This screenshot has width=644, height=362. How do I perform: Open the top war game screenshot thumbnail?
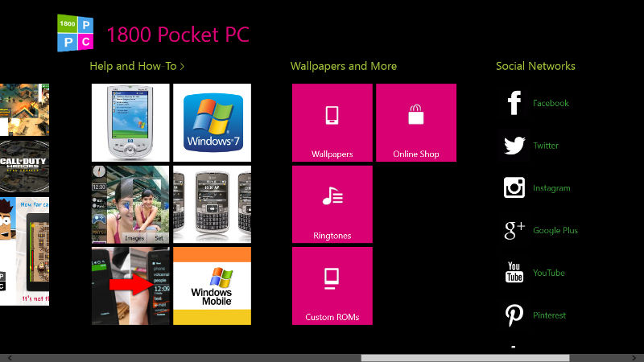24,109
